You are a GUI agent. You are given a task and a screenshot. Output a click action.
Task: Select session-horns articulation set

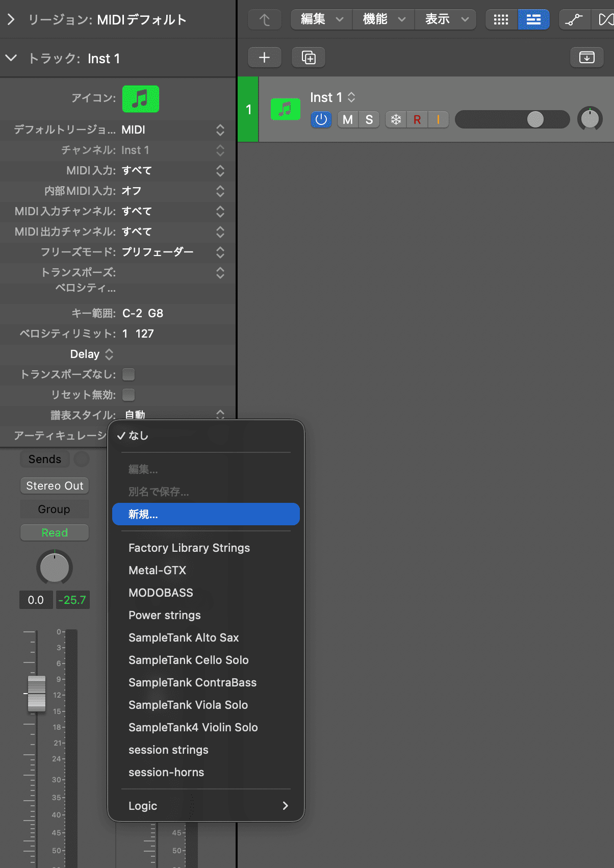[206, 772]
